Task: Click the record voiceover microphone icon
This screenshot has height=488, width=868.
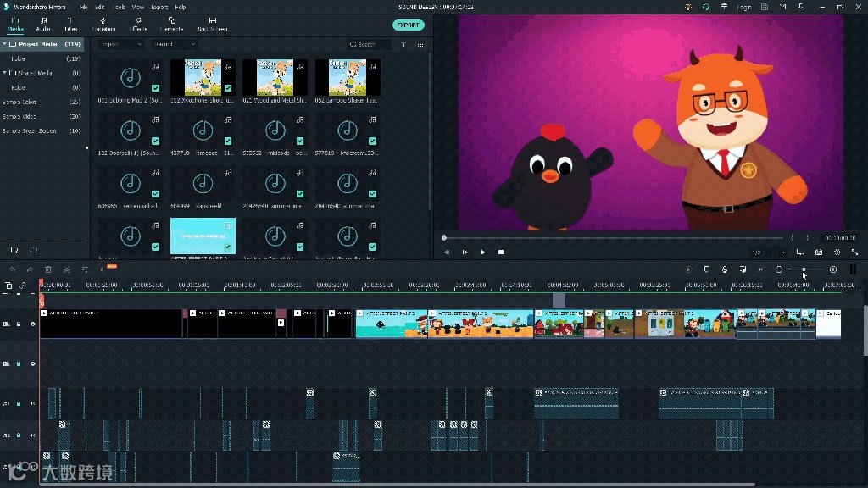Action: pyautogui.click(x=725, y=269)
